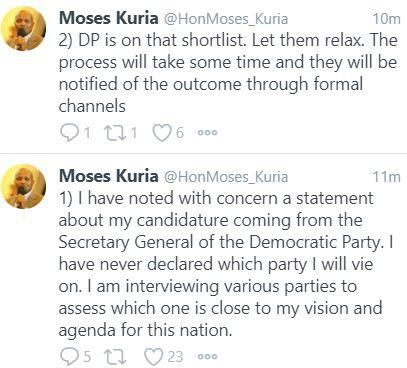Reply to the DP shortlist tweet
This screenshot has height=368, width=407.
point(69,133)
